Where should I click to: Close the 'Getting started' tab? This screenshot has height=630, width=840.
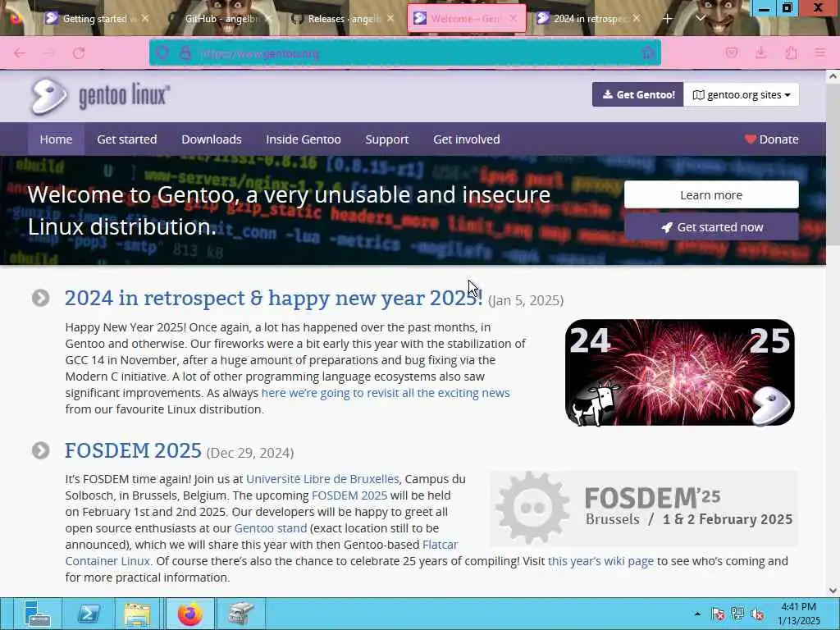[x=145, y=19]
